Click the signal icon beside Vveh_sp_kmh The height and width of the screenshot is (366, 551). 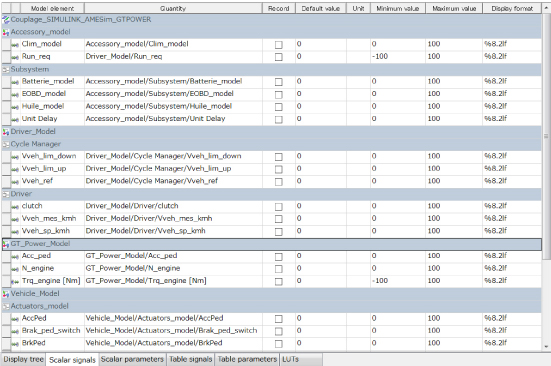[15, 232]
